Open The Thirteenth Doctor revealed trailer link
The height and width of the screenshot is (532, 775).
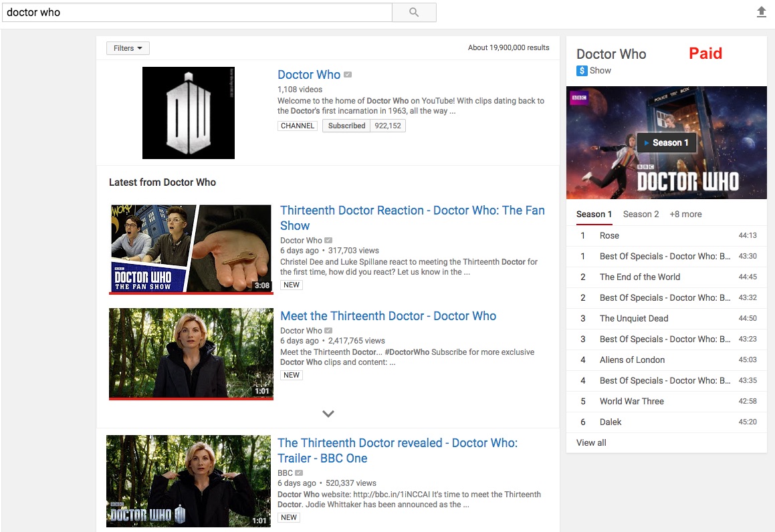tap(397, 450)
